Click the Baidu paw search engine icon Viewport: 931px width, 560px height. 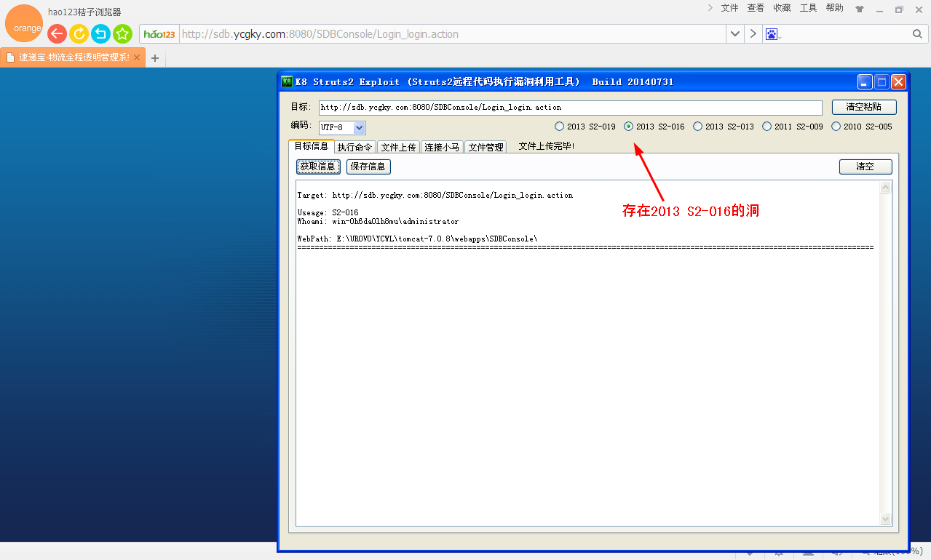[x=772, y=34]
